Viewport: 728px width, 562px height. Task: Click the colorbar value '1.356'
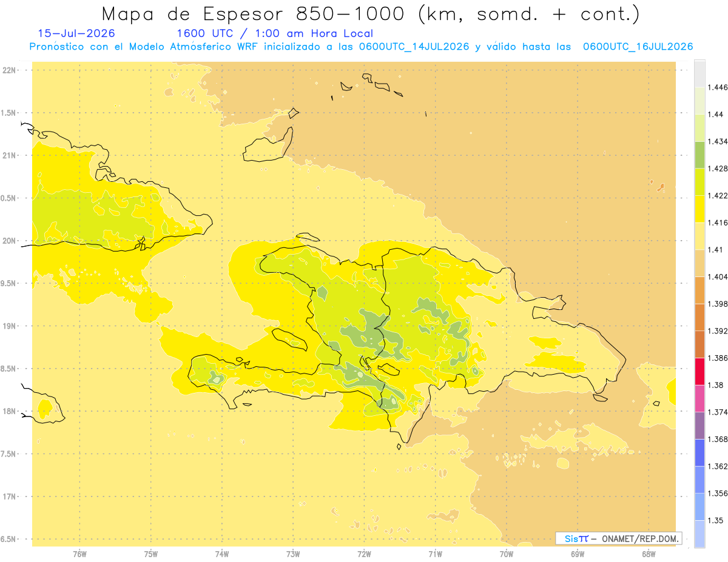click(718, 493)
